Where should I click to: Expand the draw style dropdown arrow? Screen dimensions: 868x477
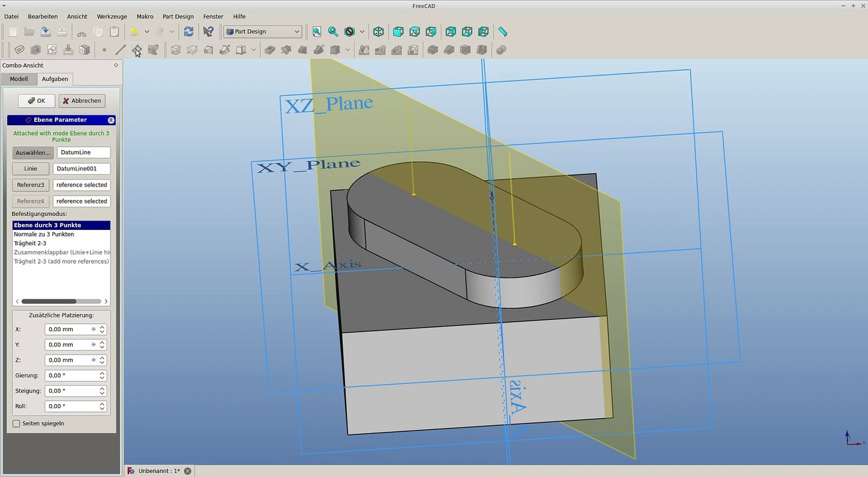click(x=362, y=32)
